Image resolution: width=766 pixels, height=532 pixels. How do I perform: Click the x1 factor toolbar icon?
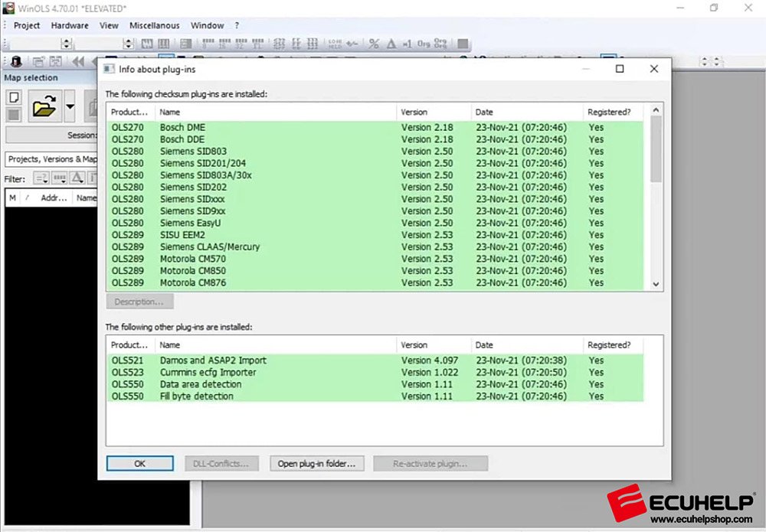407,44
